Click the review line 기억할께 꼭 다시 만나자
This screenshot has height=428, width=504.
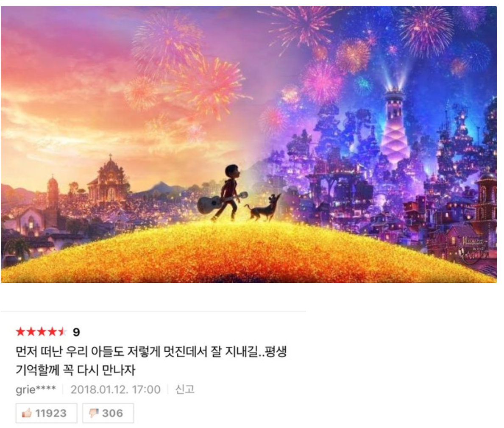75,370
